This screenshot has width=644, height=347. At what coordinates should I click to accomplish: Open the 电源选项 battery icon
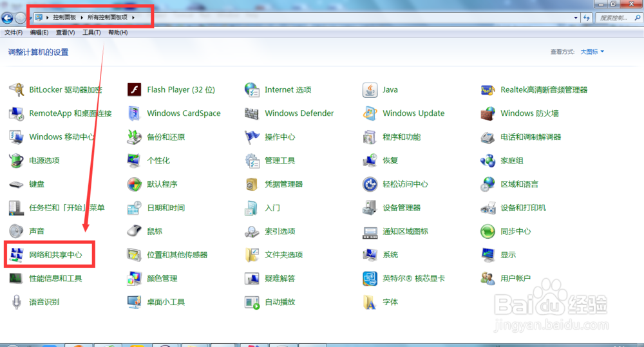point(17,160)
